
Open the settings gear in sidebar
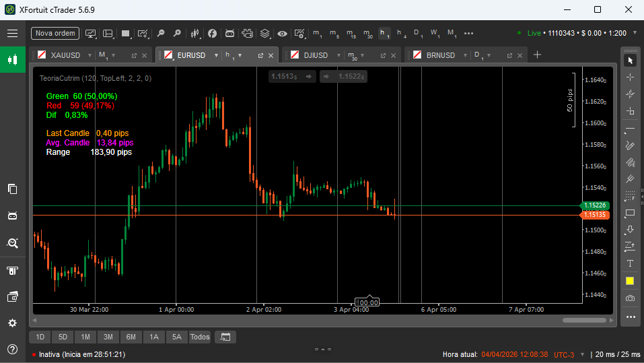coord(12,323)
